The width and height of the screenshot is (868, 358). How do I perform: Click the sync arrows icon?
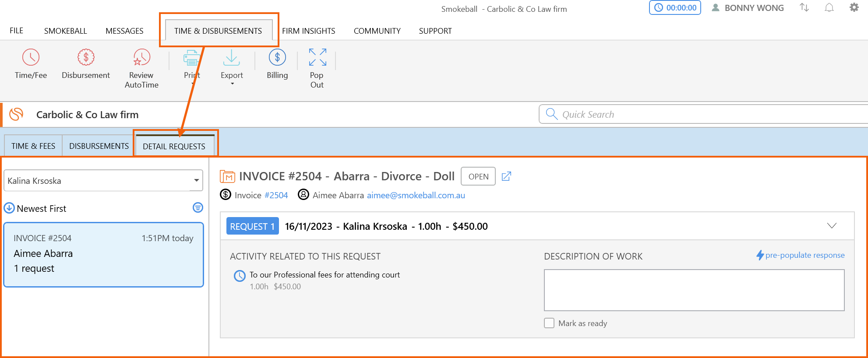tap(804, 7)
